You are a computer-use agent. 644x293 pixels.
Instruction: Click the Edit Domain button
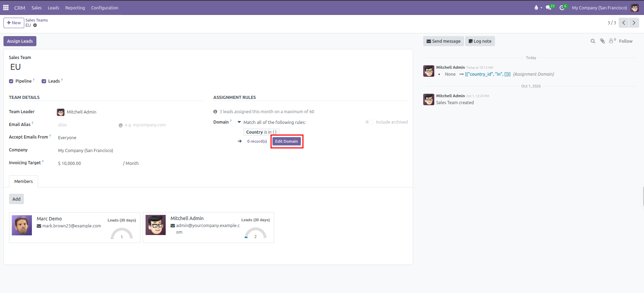tap(286, 141)
